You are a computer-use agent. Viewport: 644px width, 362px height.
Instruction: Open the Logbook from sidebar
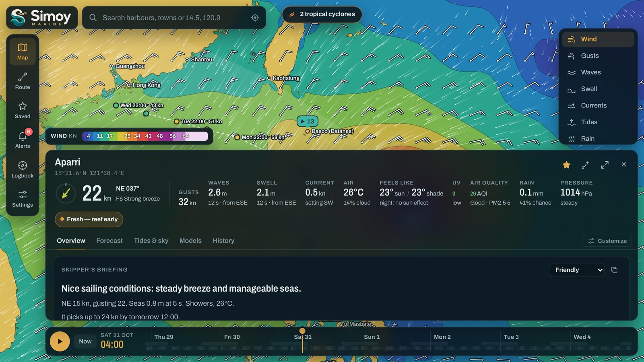click(x=23, y=169)
